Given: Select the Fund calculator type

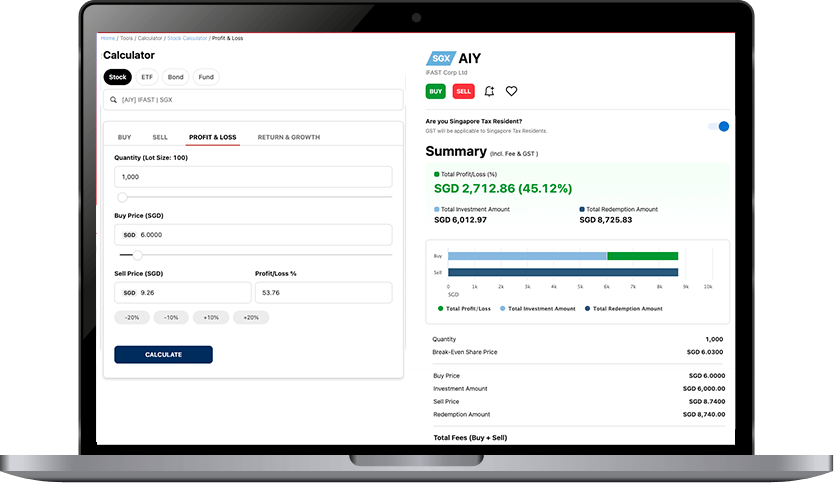Looking at the screenshot, I should 206,77.
